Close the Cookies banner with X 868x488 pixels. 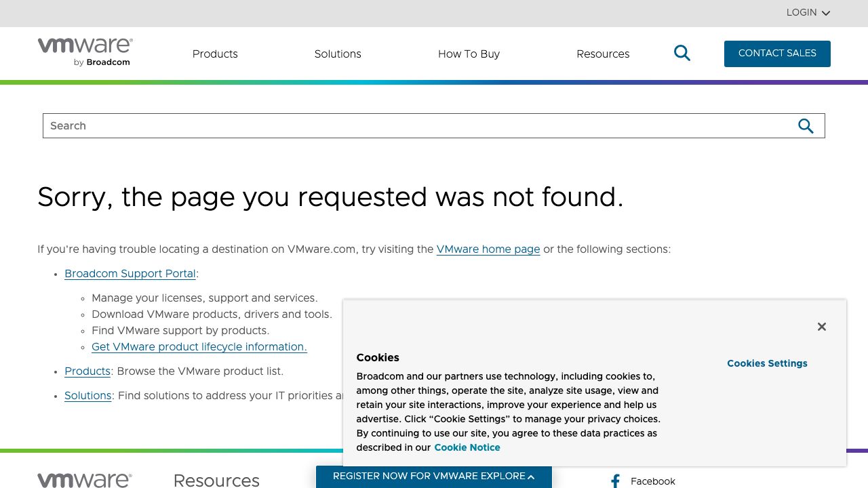pyautogui.click(x=822, y=327)
